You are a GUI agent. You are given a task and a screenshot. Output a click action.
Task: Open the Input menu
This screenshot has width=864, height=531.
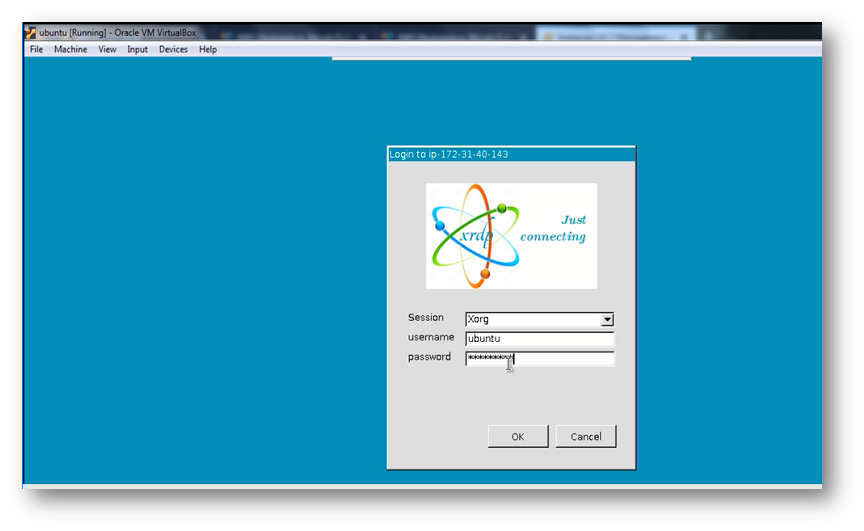(x=137, y=50)
